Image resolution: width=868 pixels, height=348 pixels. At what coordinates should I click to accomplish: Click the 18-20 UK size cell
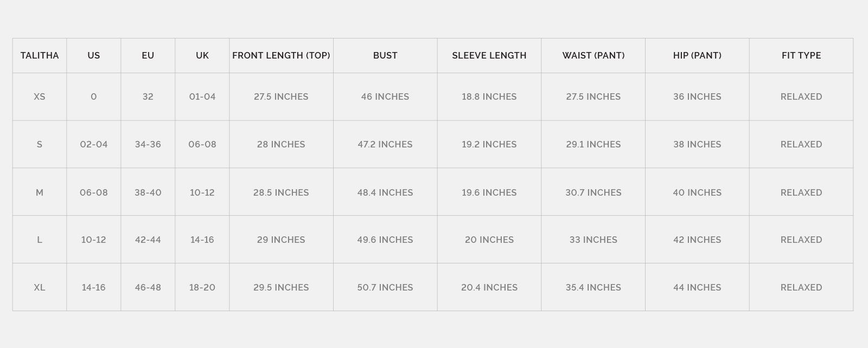202,287
